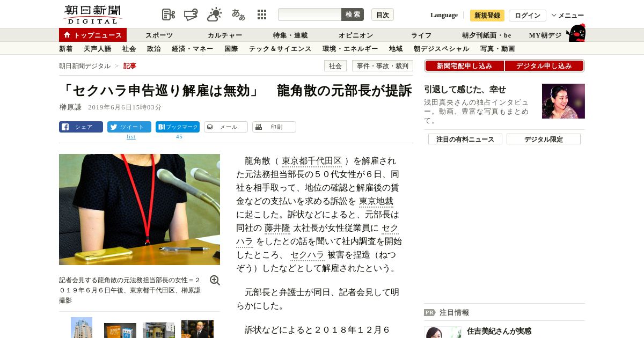Share article on Facebook シェア button

(x=81, y=127)
